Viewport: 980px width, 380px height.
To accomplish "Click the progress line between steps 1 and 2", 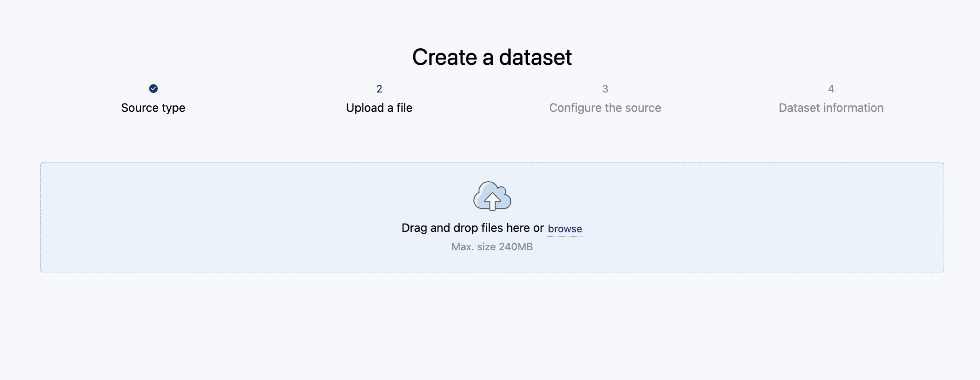I will [x=266, y=89].
